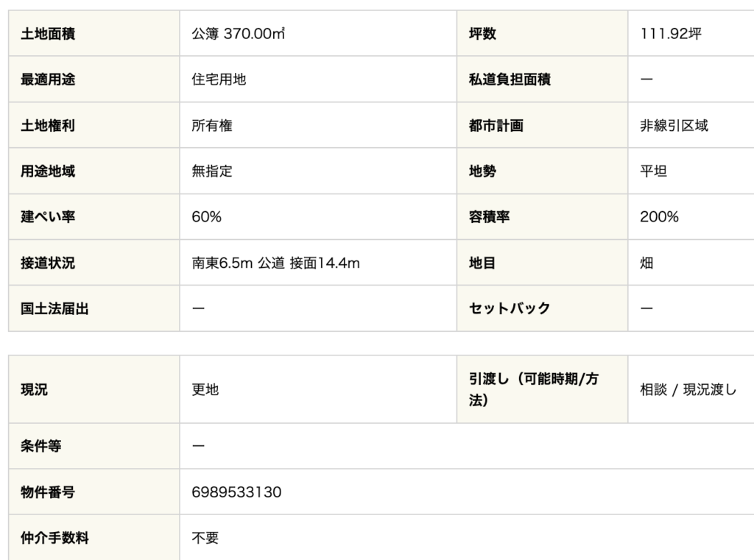This screenshot has width=754, height=560.
Task: Click the 仲介手数料 不要 value
Action: pyautogui.click(x=205, y=537)
